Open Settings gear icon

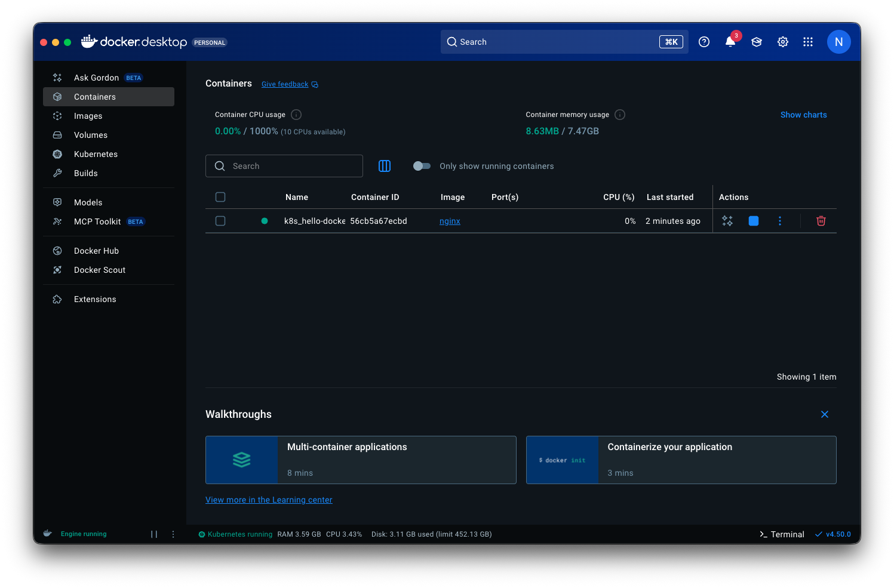(783, 42)
